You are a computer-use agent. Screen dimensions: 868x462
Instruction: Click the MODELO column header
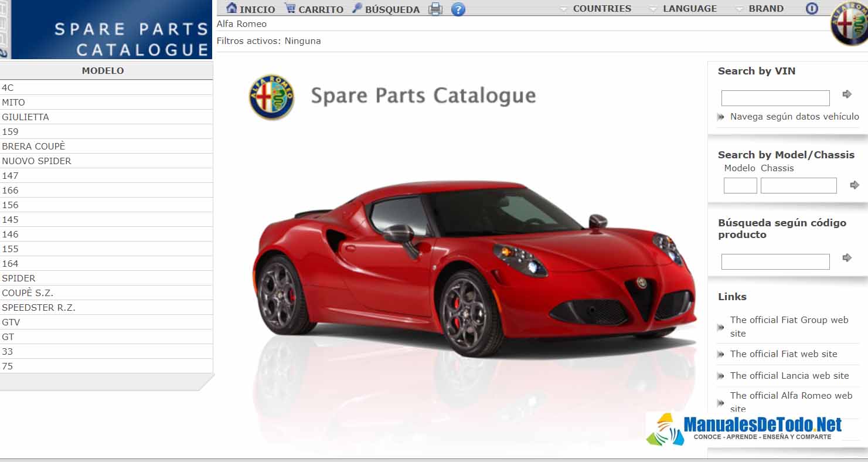pos(106,70)
